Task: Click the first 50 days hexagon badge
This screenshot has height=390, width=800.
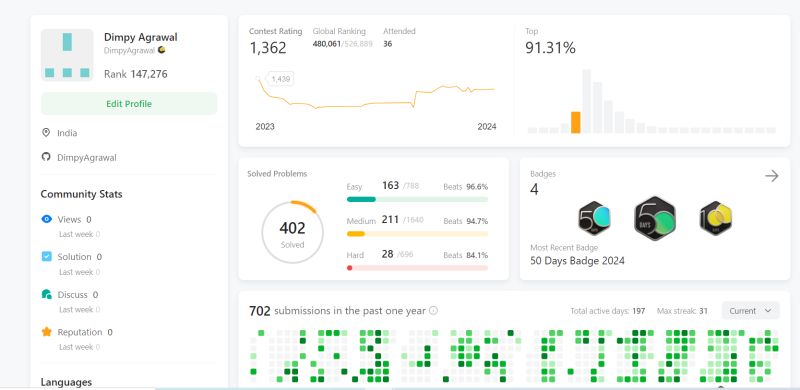Action: pos(594,218)
